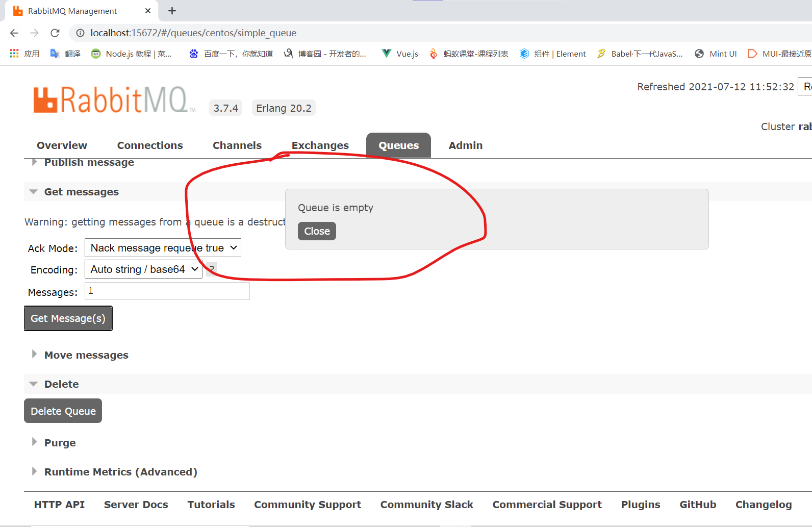Viewport: 812px width, 527px height.
Task: Open the 翻译 translate bookmark
Action: 65,54
